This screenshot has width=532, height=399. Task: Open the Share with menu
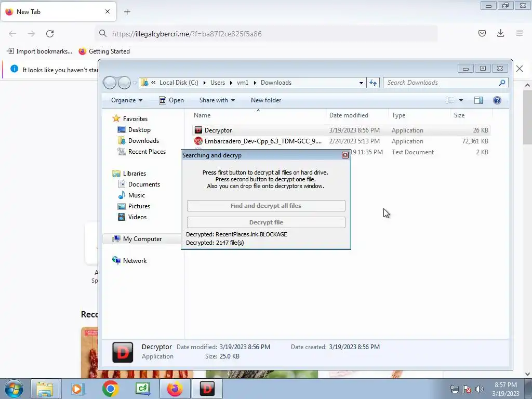tap(217, 100)
